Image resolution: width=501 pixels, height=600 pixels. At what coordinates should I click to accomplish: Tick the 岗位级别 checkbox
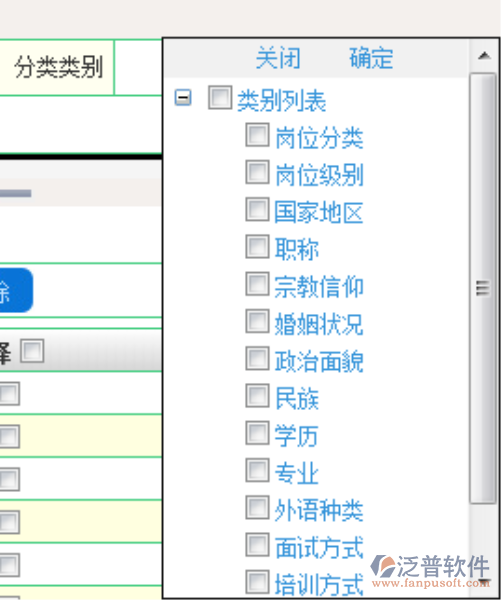[x=257, y=172]
